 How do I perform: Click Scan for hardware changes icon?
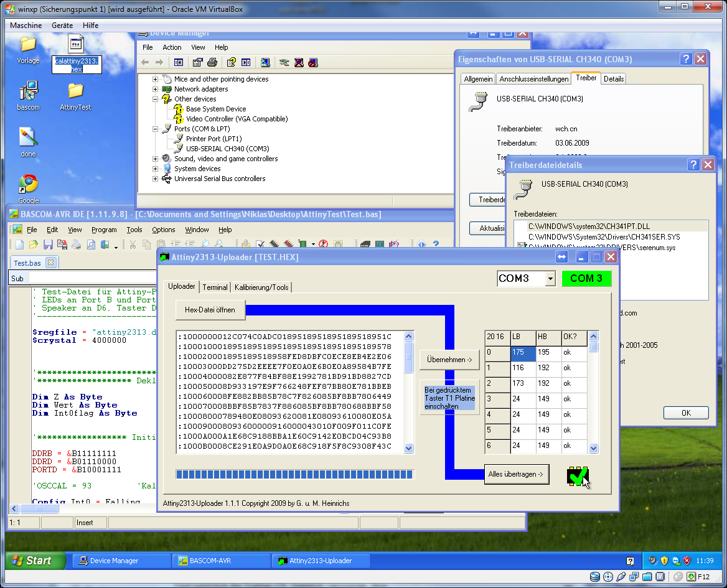(265, 63)
